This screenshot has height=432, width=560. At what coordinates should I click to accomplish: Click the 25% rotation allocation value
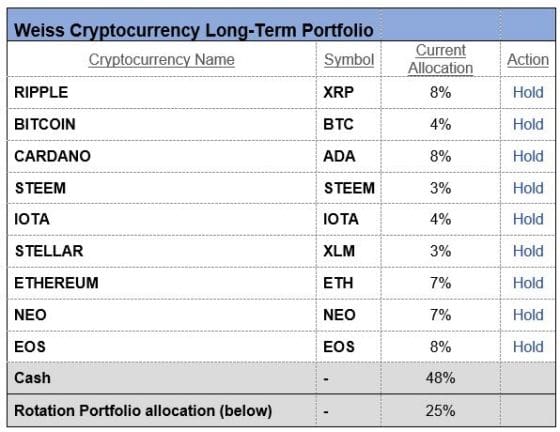point(440,411)
